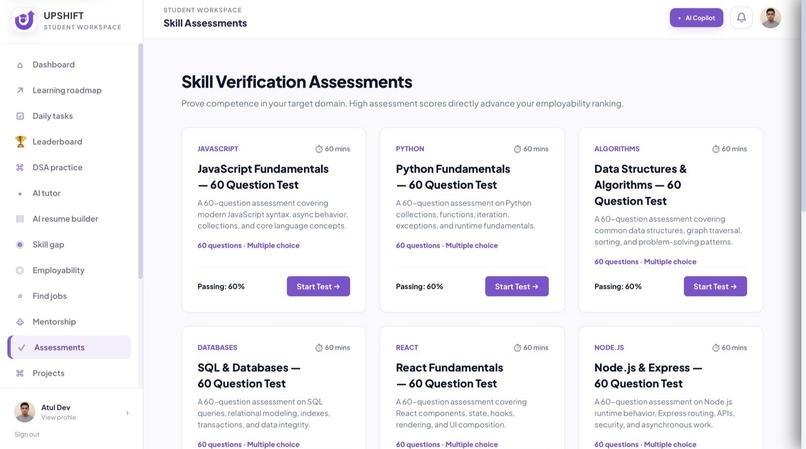Click the React Fundamentals card title
The width and height of the screenshot is (806, 449).
coord(449,375)
